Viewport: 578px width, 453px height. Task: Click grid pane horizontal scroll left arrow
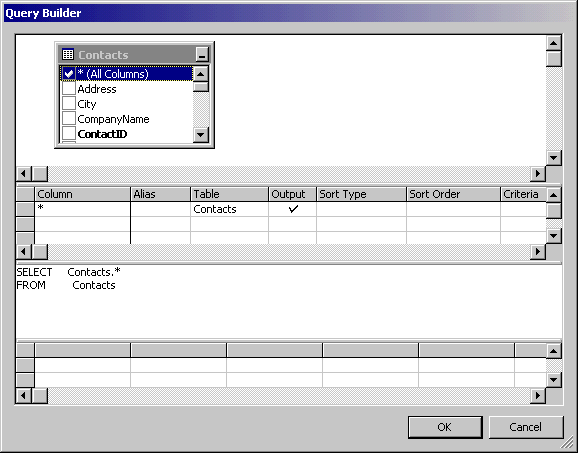[x=24, y=252]
